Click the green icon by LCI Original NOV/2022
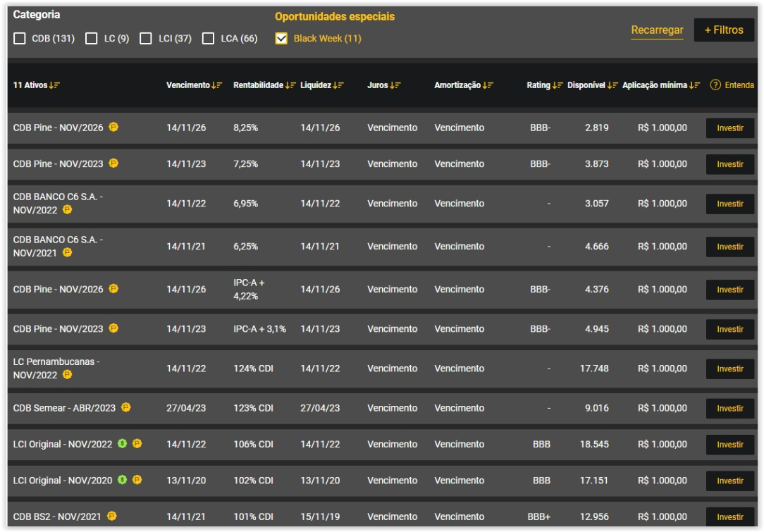 tap(123, 443)
